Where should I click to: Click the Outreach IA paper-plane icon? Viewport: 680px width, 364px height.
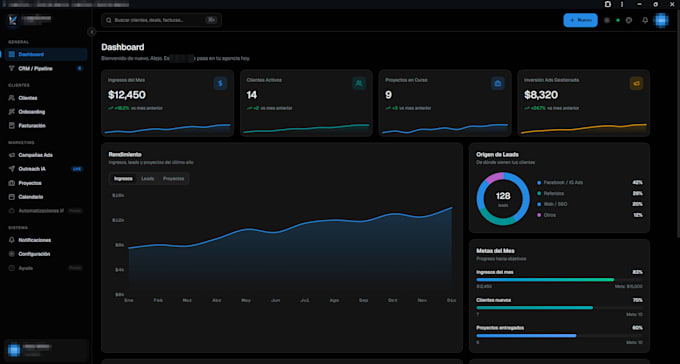click(x=12, y=169)
